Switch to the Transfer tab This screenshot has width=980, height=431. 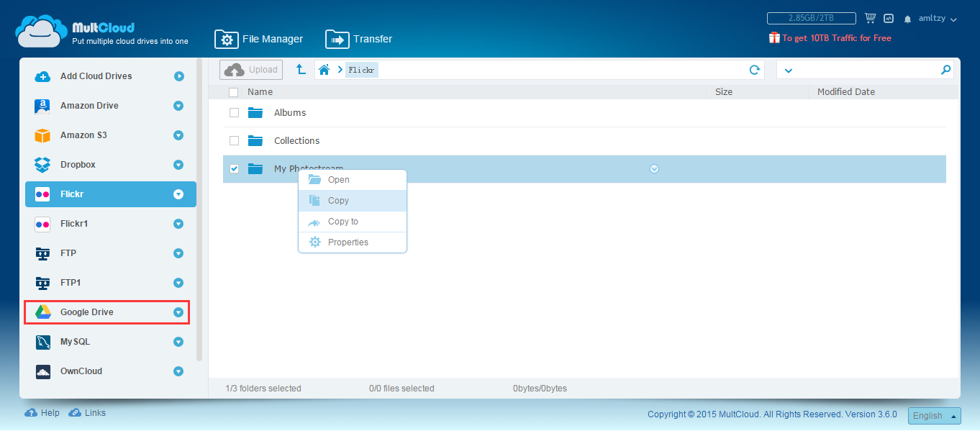358,39
